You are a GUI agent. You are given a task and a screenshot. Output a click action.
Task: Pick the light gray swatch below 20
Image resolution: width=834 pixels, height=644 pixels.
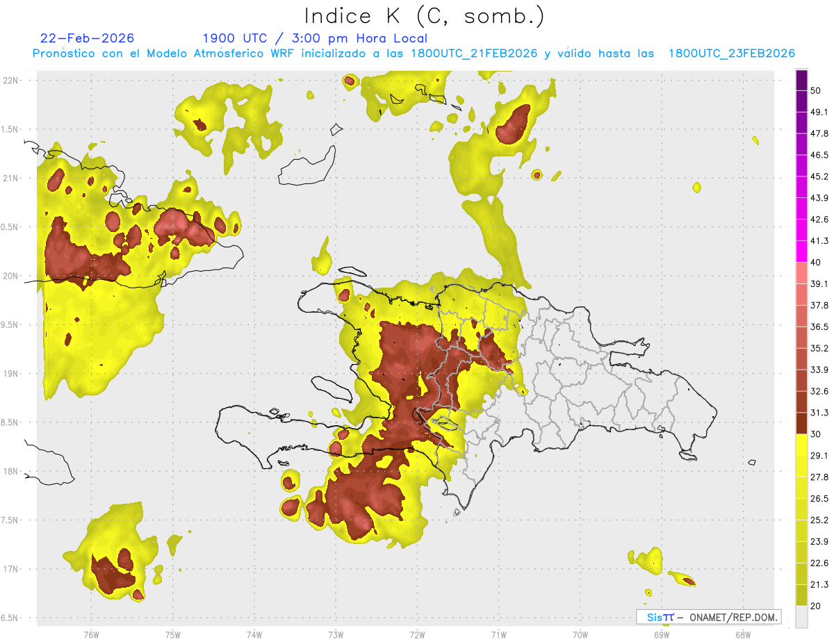pos(801,617)
